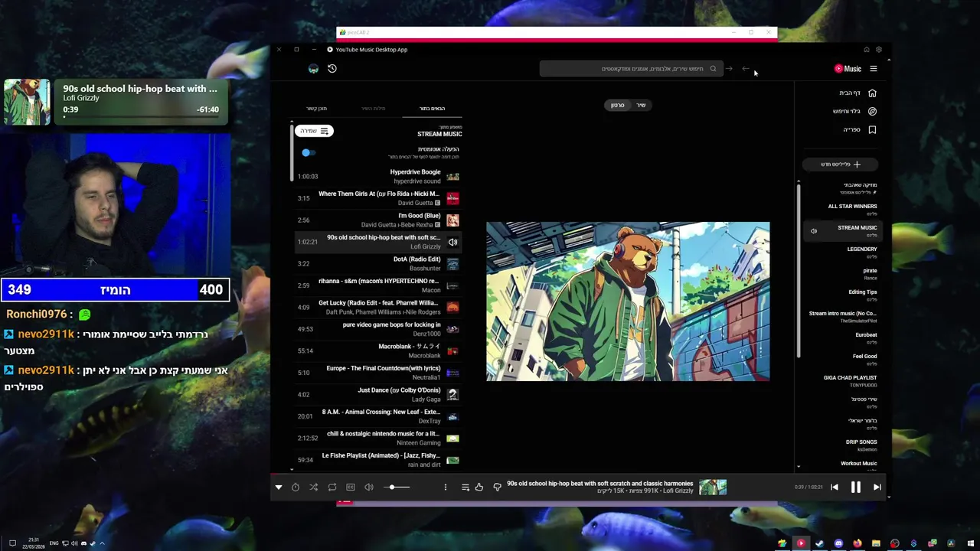Viewport: 980px width, 551px height.
Task: Pause the currently playing track
Action: coord(856,487)
